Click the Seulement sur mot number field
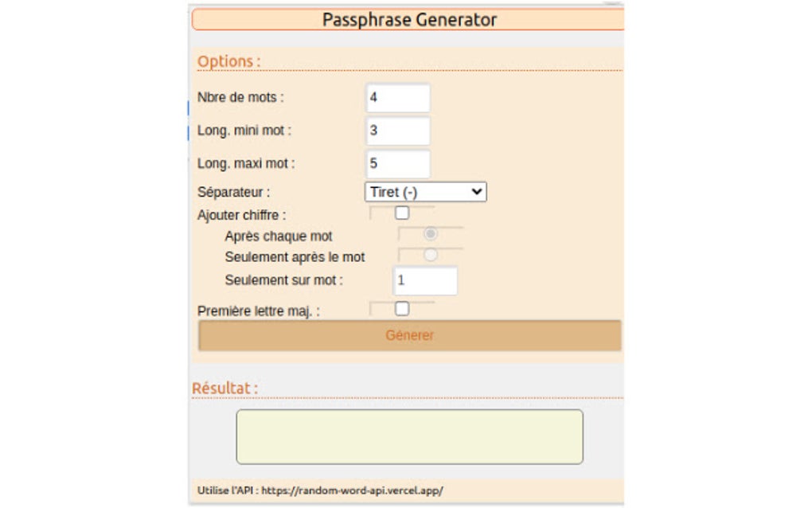The image size is (812, 508). coord(424,280)
